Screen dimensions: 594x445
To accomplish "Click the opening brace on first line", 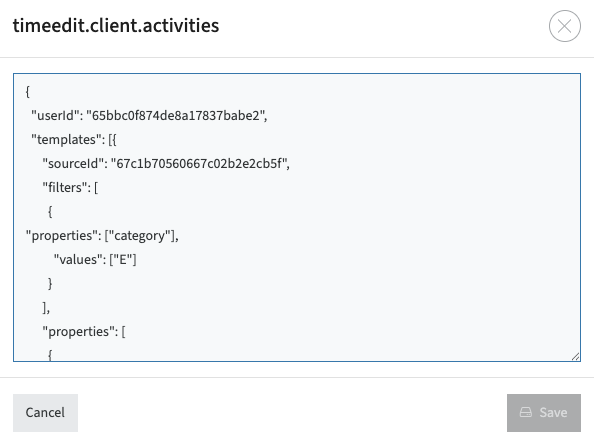I will pyautogui.click(x=28, y=91).
